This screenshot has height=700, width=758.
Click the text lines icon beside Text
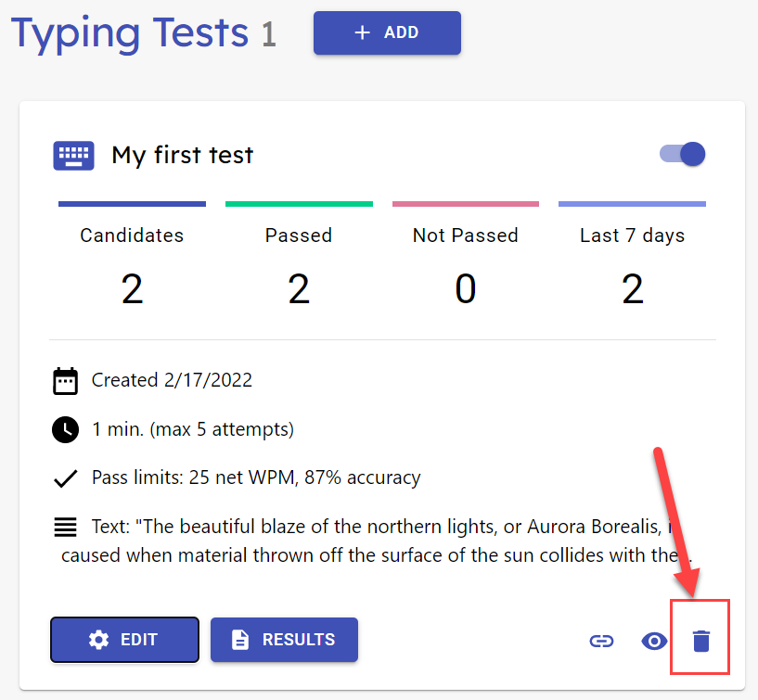point(65,527)
